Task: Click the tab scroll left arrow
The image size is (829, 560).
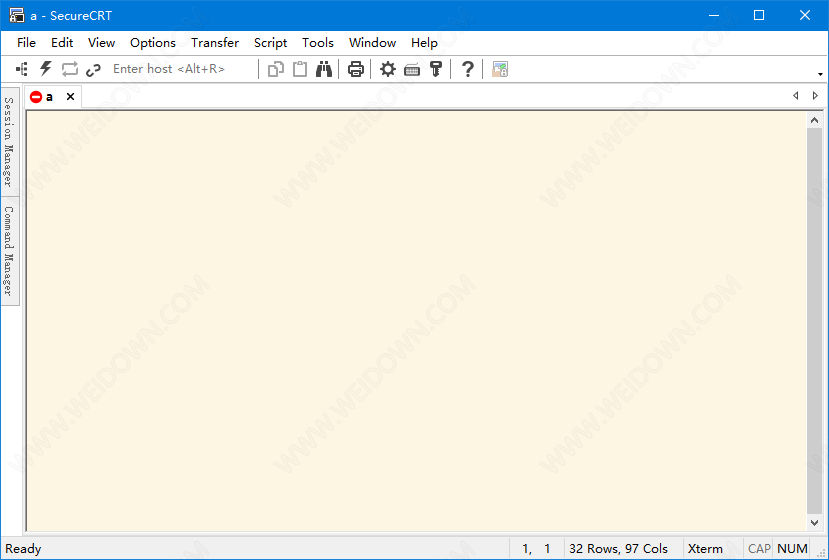Action: (796, 96)
